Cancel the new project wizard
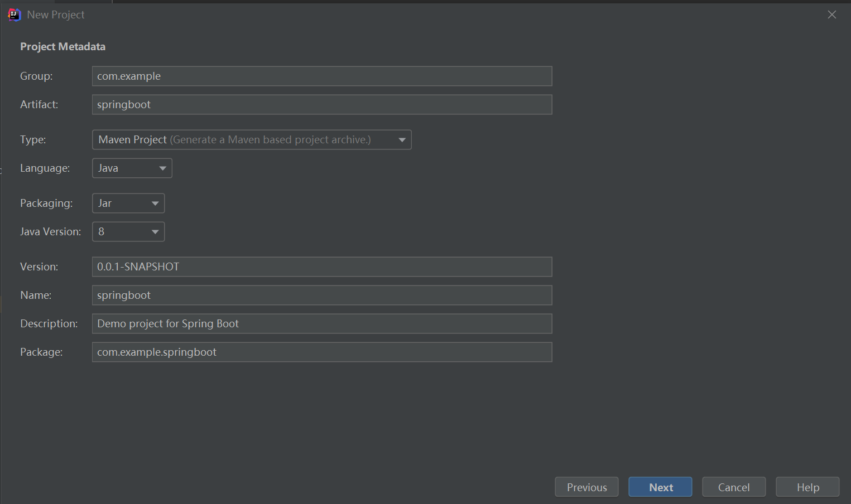 [734, 487]
